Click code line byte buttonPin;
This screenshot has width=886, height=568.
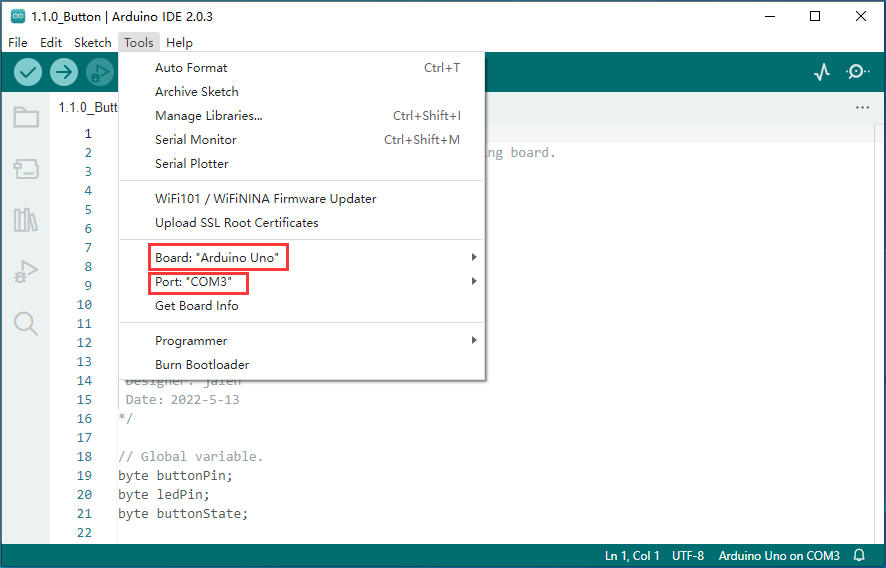pyautogui.click(x=175, y=476)
